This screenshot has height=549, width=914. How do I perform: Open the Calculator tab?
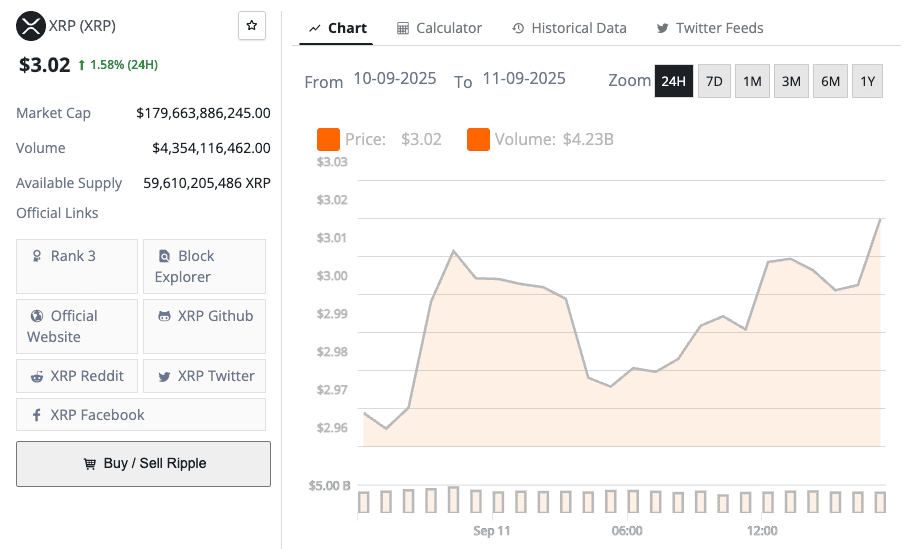[x=440, y=28]
